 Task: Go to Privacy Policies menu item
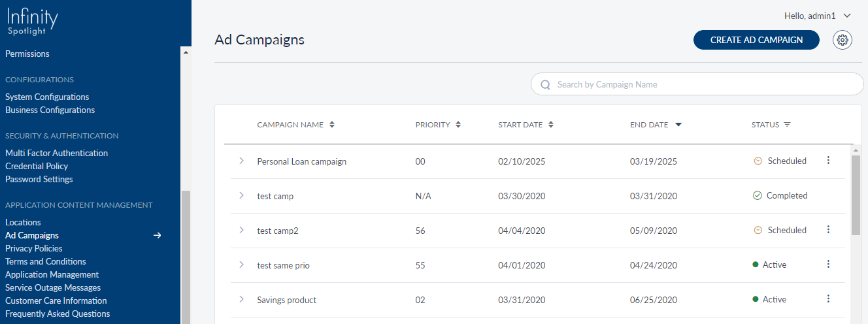(34, 248)
